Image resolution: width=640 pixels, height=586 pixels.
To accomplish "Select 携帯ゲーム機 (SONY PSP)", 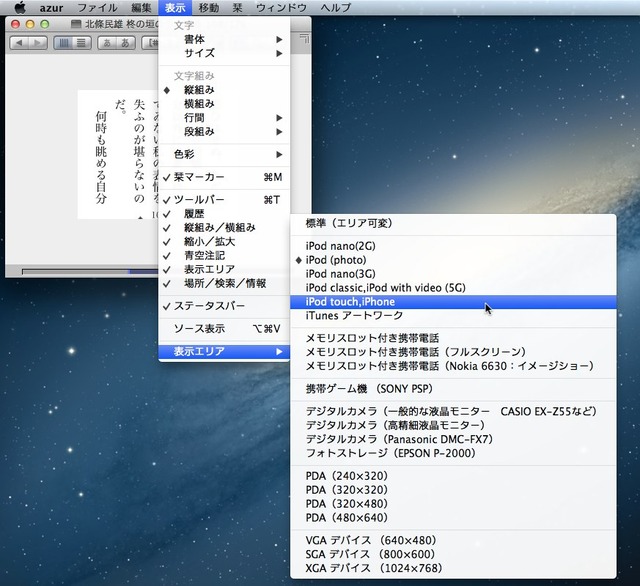I will 453,389.
